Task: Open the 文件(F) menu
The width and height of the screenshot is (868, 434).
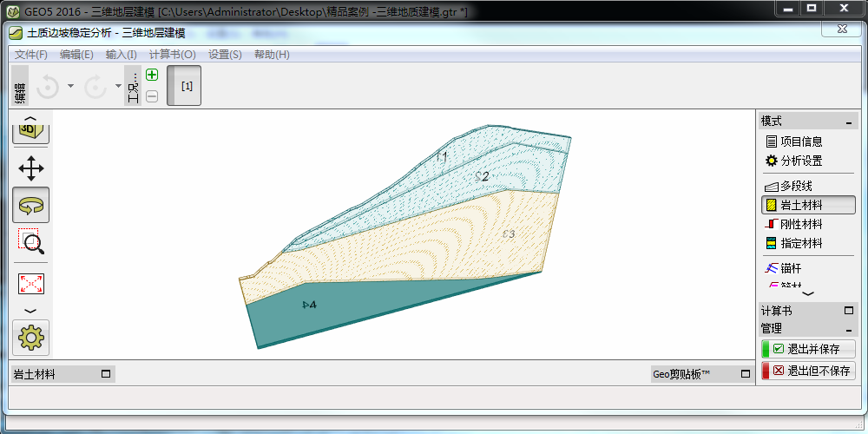Action: 31,55
